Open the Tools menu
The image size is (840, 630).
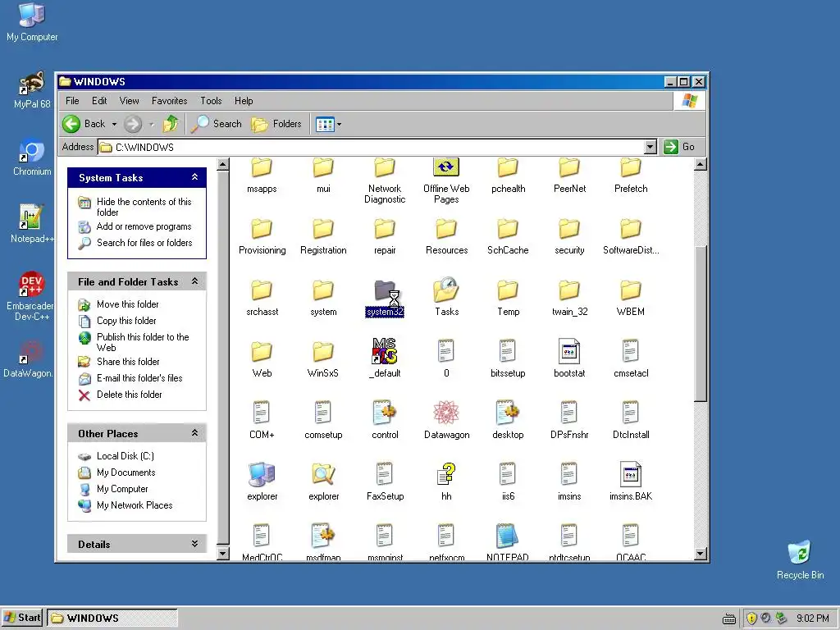[211, 101]
